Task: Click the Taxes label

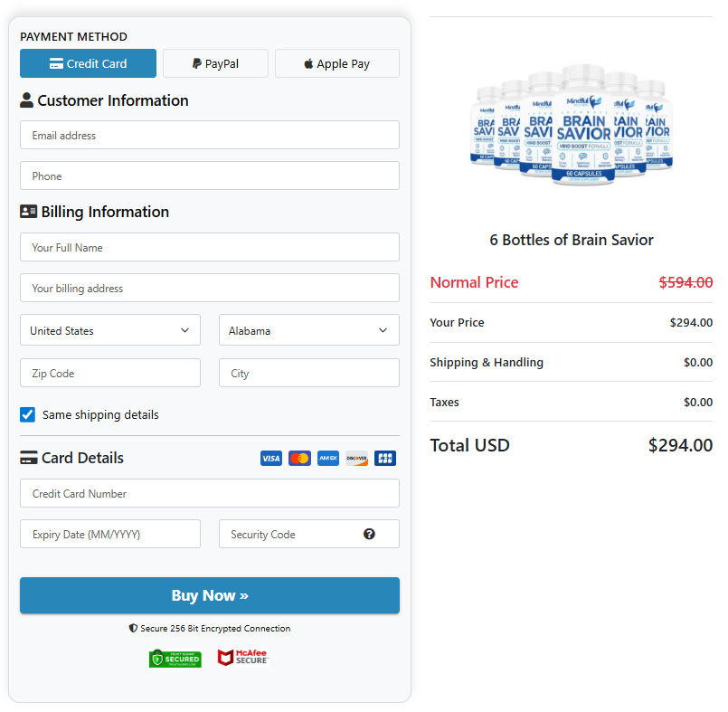Action: pos(444,403)
